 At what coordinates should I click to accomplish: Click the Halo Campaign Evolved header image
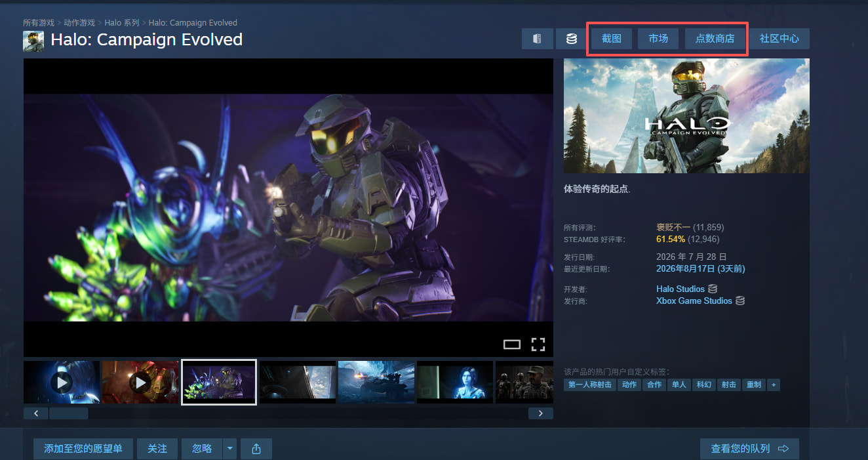[686, 116]
